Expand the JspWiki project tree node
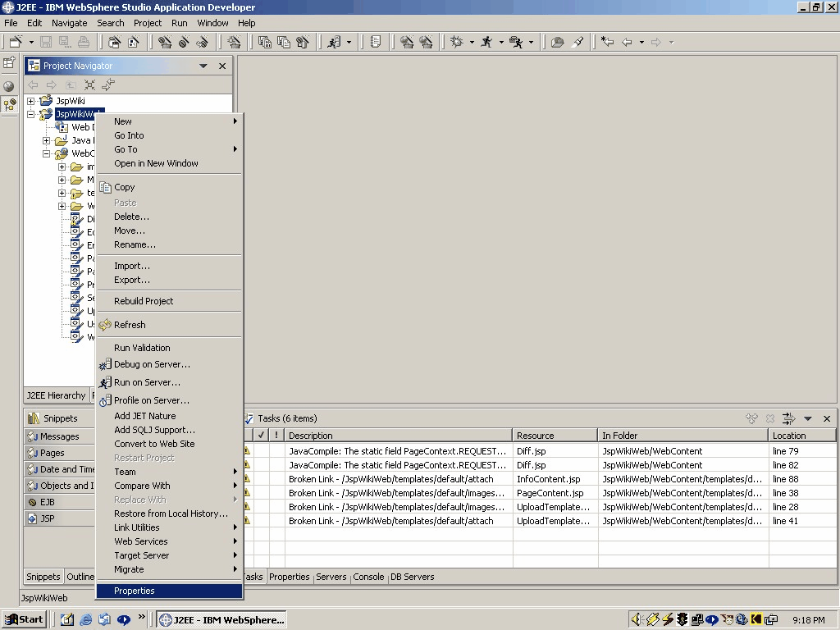 coord(31,101)
